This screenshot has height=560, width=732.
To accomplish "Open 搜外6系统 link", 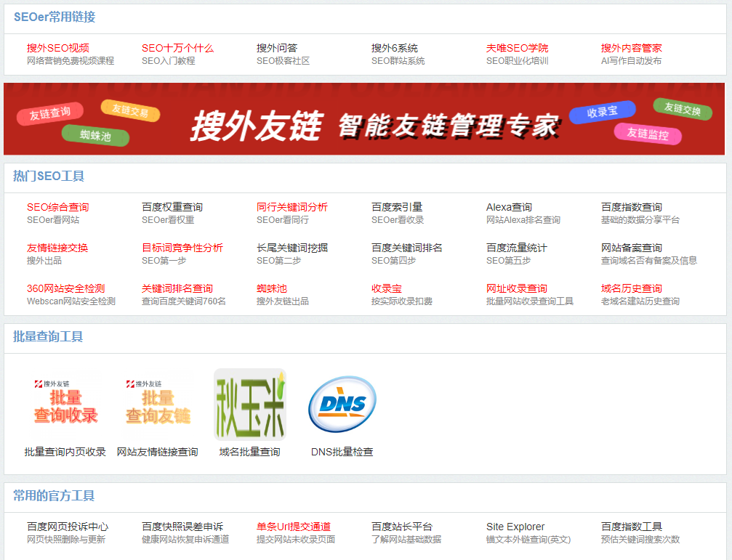I will point(395,48).
